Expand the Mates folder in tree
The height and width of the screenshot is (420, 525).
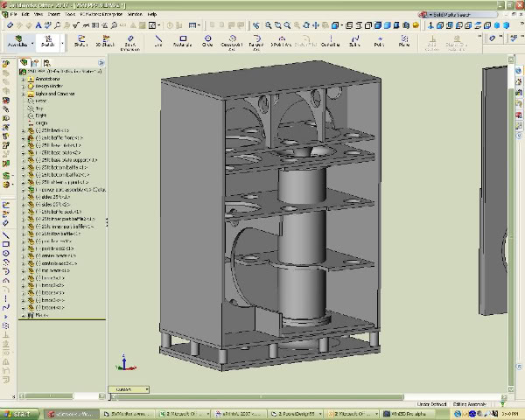click(x=24, y=314)
